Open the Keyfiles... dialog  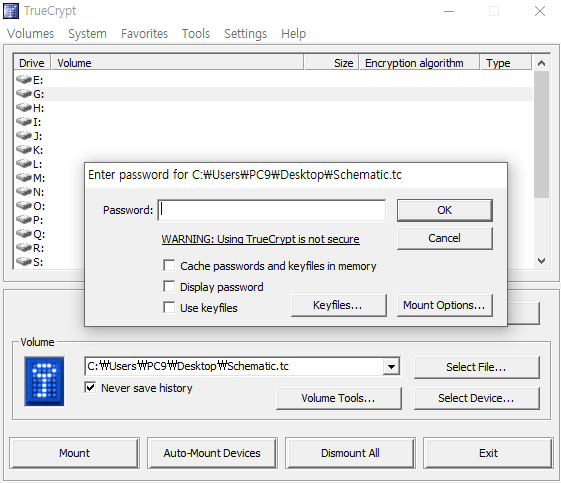coord(339,305)
